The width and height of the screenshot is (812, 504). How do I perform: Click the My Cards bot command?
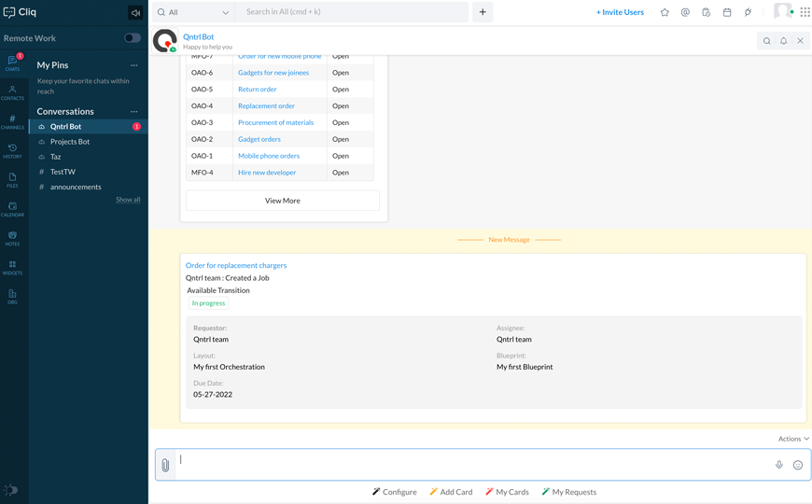pyautogui.click(x=507, y=492)
